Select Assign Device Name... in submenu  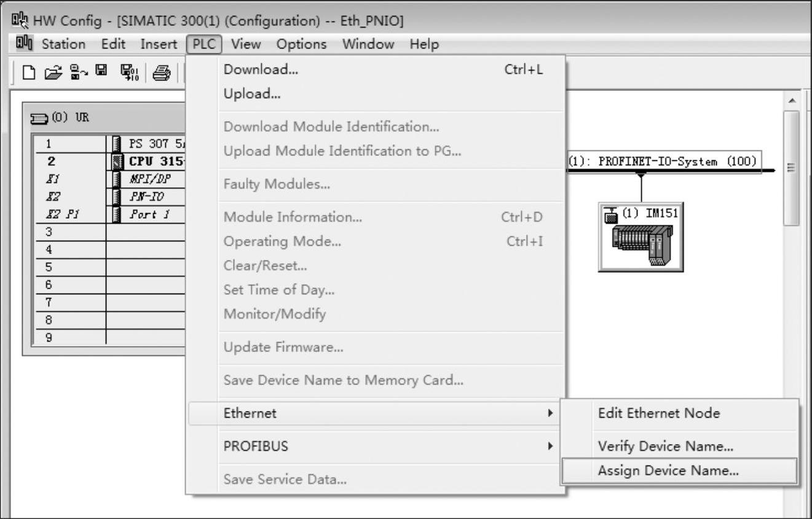[680, 471]
